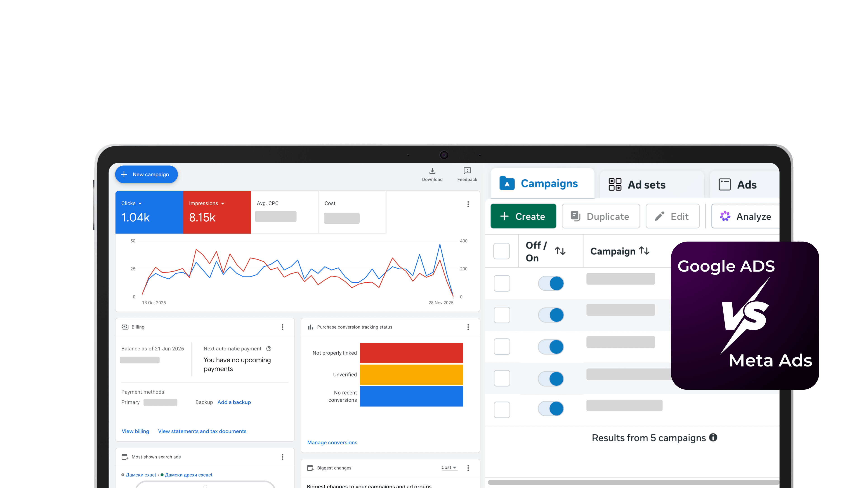Screen dimensions: 868x488
Task: Click the Most-shown search ads icon
Action: 125,457
